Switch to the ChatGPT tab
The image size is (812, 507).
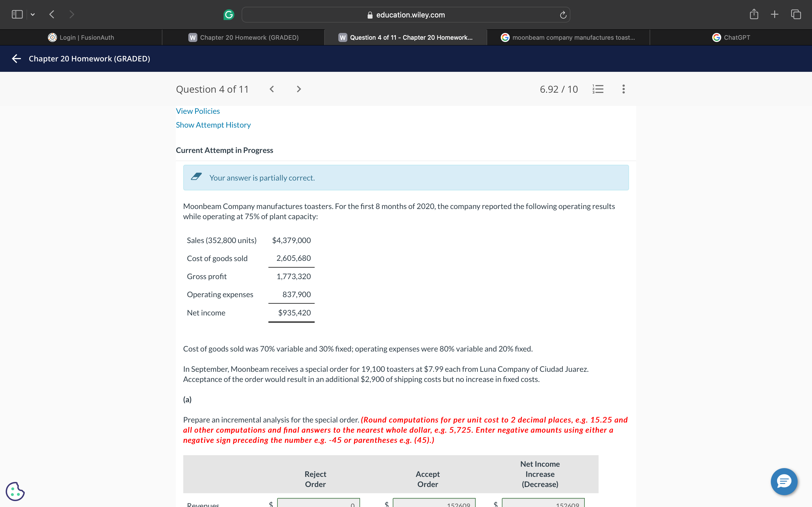[731, 37]
